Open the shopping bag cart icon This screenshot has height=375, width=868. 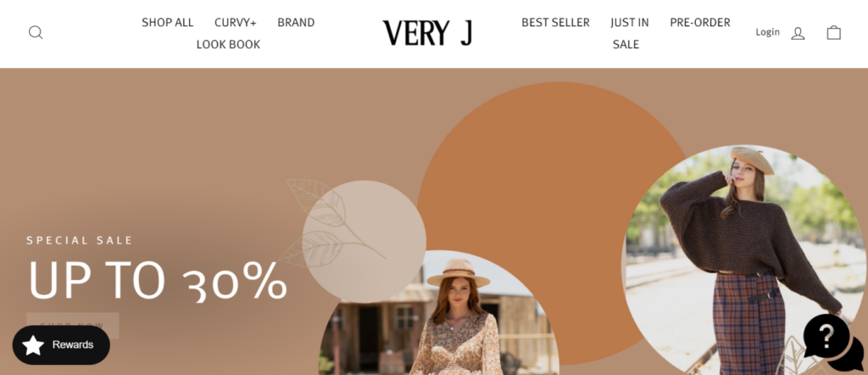pyautogui.click(x=834, y=33)
